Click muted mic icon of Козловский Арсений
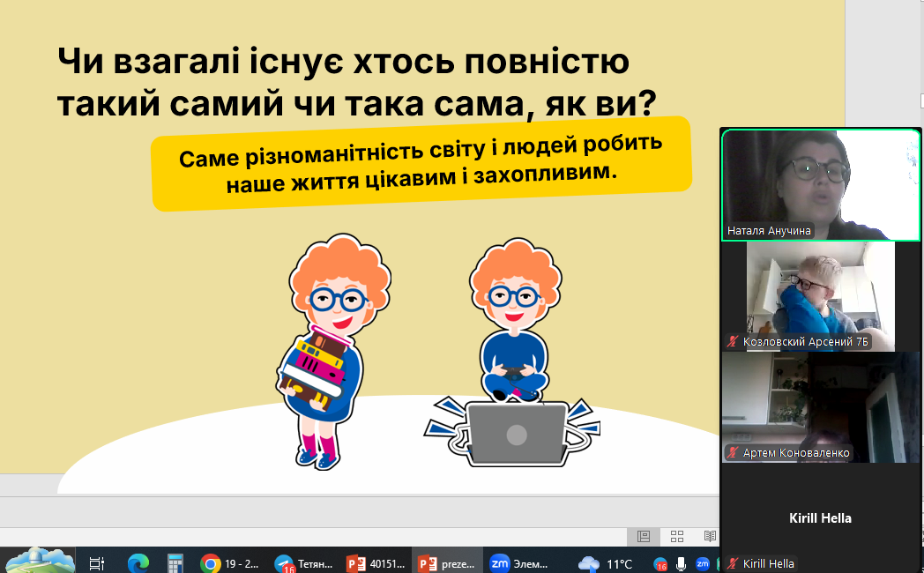The height and width of the screenshot is (573, 924). tap(734, 341)
